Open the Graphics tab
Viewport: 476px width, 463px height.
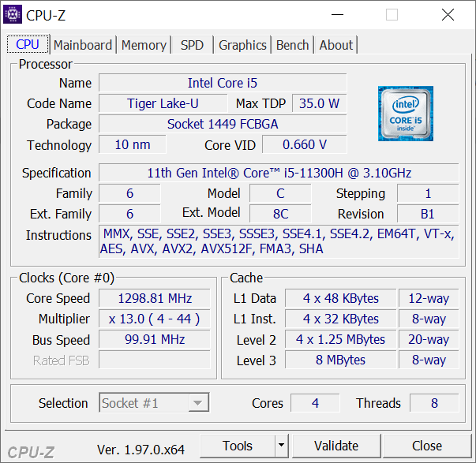242,45
